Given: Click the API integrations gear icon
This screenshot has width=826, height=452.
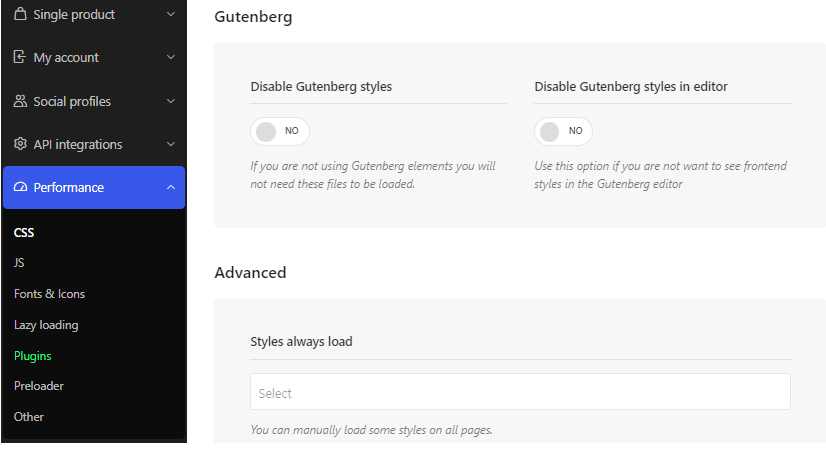Looking at the screenshot, I should (20, 144).
